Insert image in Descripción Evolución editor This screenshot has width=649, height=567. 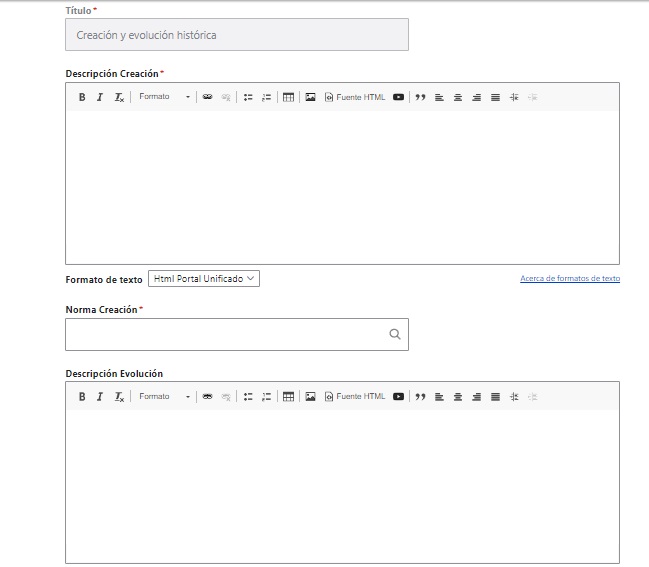click(311, 397)
